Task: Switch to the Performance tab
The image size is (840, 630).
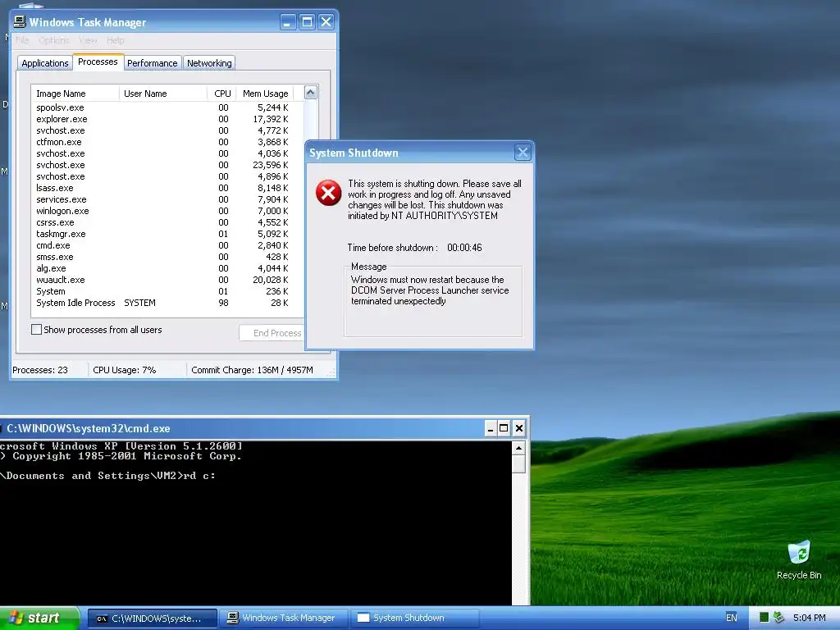Action: tap(152, 62)
